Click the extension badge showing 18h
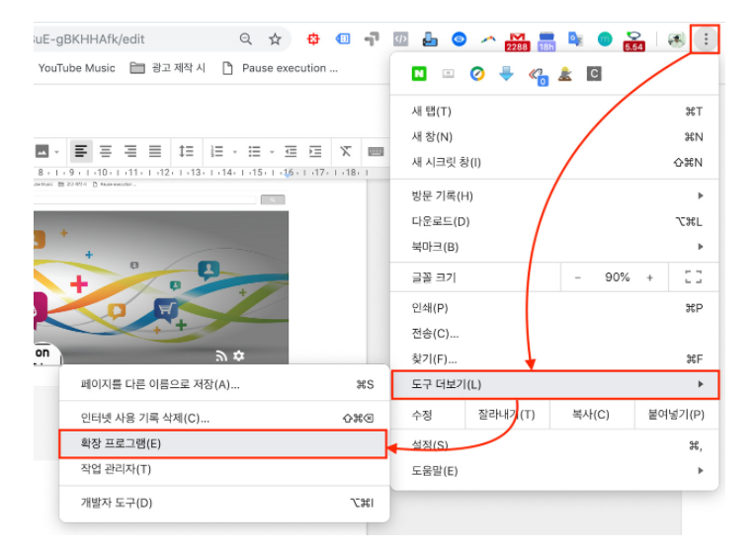 point(546,41)
